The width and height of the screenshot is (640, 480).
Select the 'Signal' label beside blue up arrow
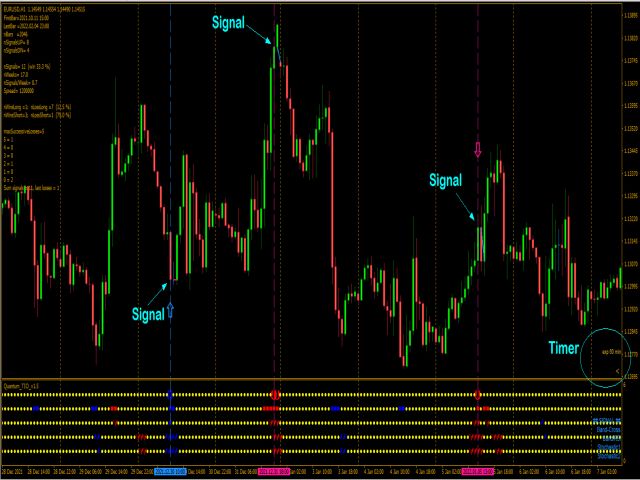pos(148,314)
